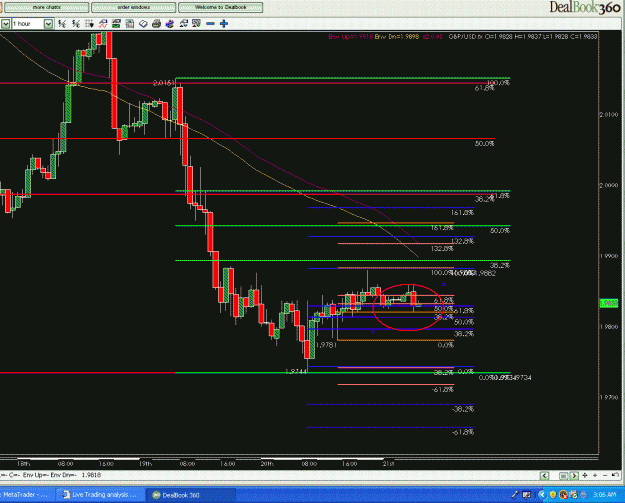
Task: Click the chart template icon with green bar
Action: 116,24
